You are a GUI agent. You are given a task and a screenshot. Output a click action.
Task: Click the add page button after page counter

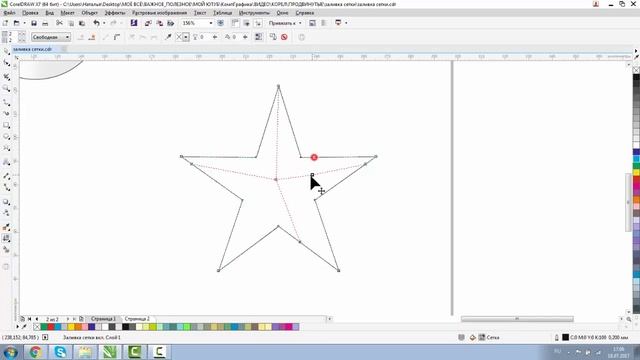pos(81,319)
